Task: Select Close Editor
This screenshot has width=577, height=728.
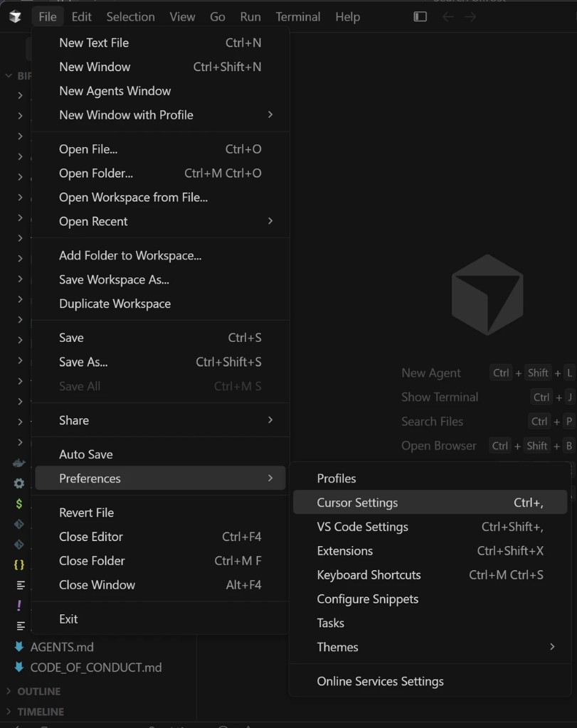Action: click(x=160, y=537)
